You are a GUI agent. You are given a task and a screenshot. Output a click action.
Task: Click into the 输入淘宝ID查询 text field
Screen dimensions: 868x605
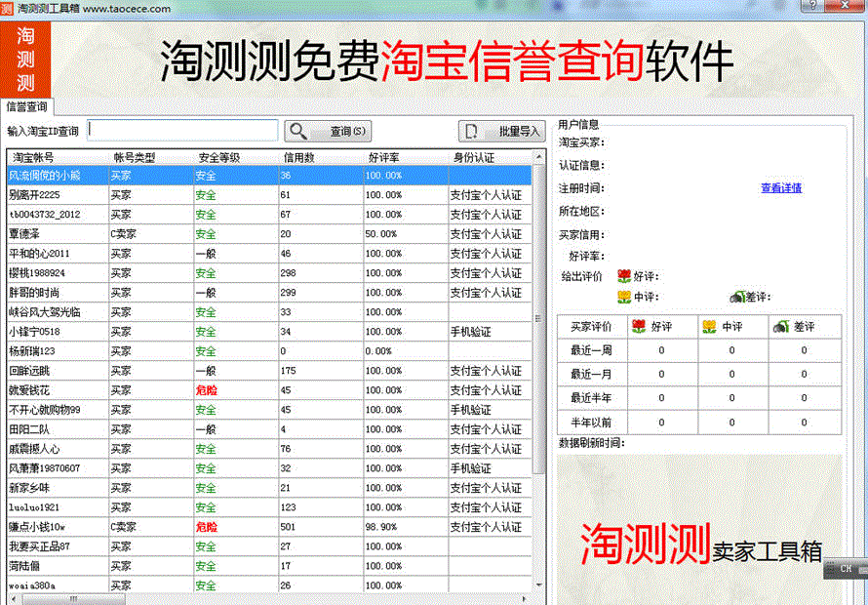pyautogui.click(x=182, y=130)
